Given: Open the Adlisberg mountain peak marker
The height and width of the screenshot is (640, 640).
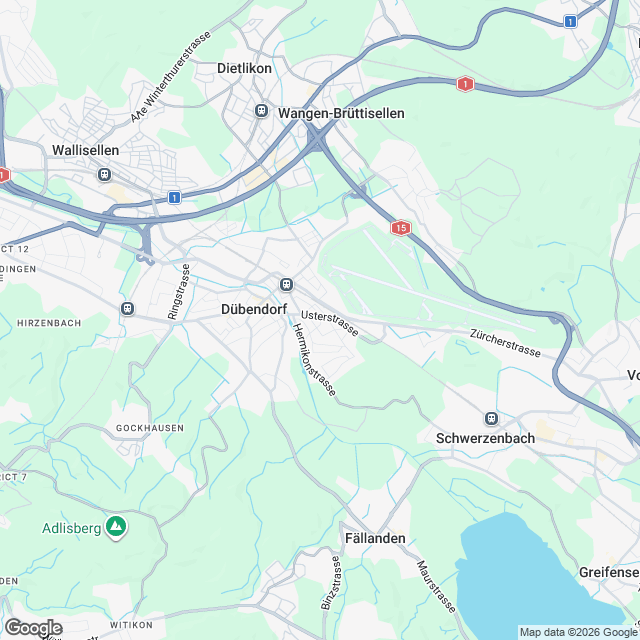Looking at the screenshot, I should [116, 528].
